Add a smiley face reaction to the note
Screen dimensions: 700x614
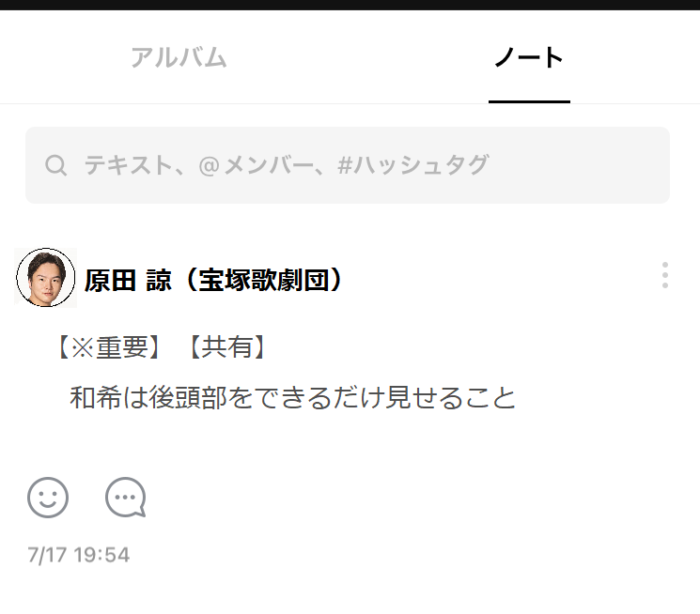click(48, 498)
